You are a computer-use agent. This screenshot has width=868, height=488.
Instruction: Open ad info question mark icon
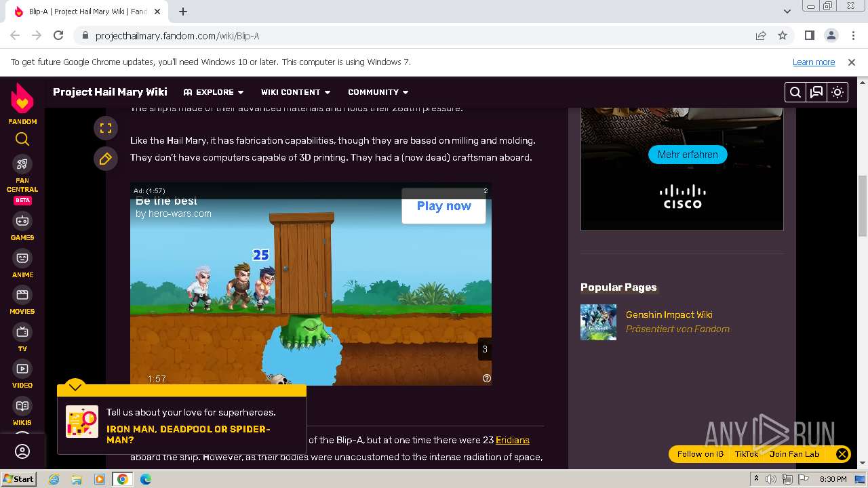pos(486,379)
